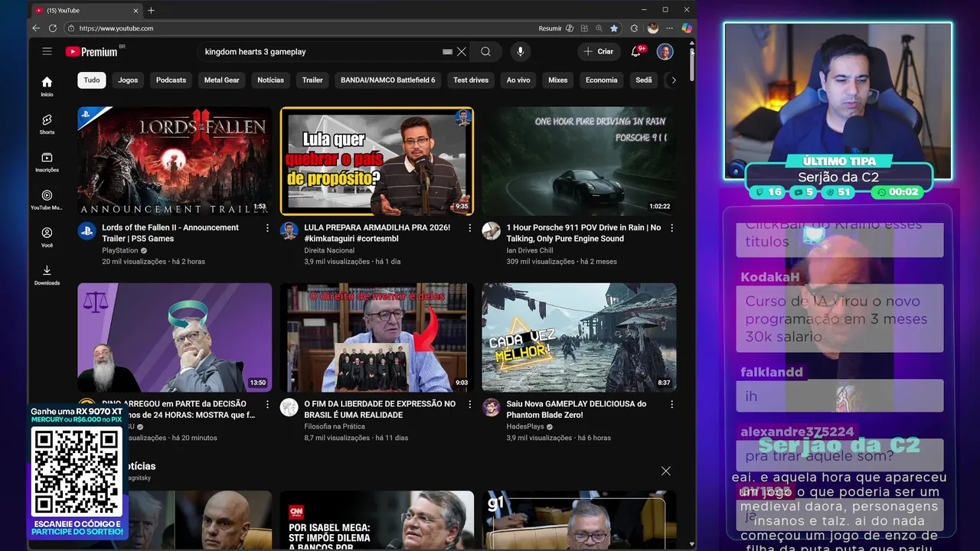Click the magnifier search button

pyautogui.click(x=485, y=51)
